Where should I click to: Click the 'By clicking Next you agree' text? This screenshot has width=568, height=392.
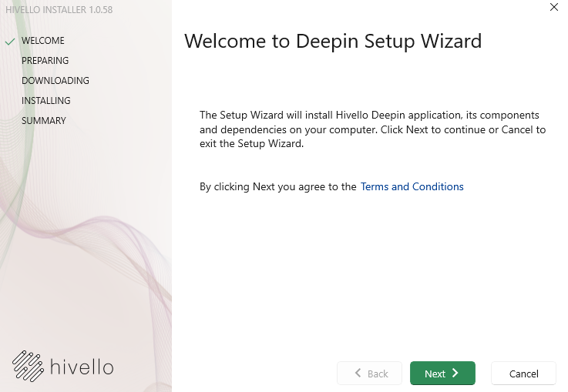point(278,186)
